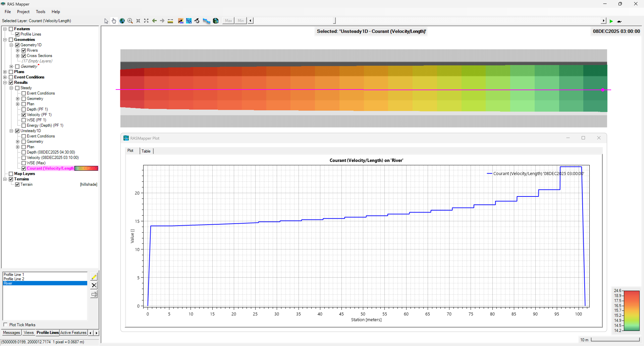Click the Courant layer color ramp swatch
Image resolution: width=644 pixels, height=346 pixels.
[86, 168]
